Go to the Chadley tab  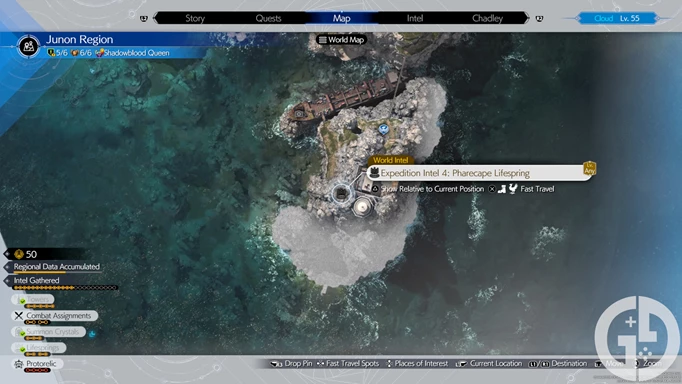click(x=488, y=18)
